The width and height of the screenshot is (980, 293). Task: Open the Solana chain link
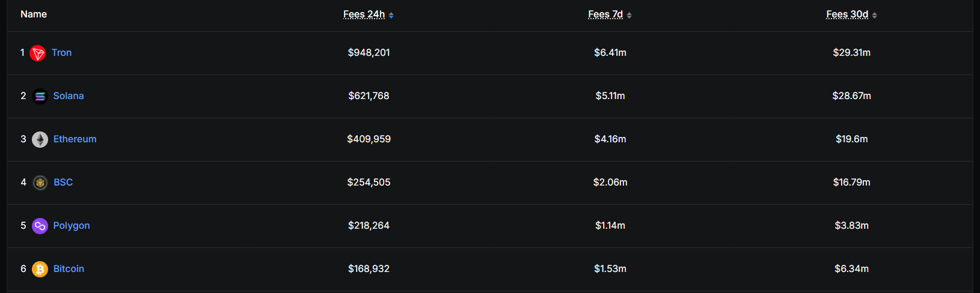(69, 96)
